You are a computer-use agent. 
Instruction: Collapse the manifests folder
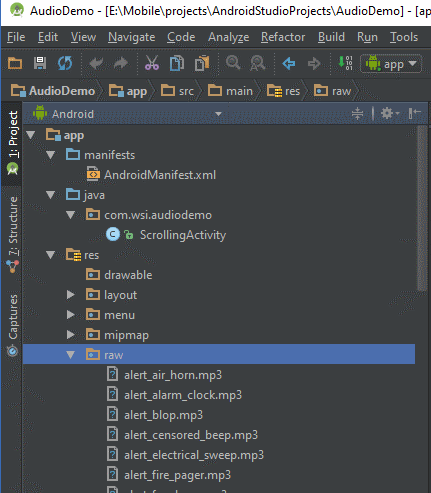51,155
